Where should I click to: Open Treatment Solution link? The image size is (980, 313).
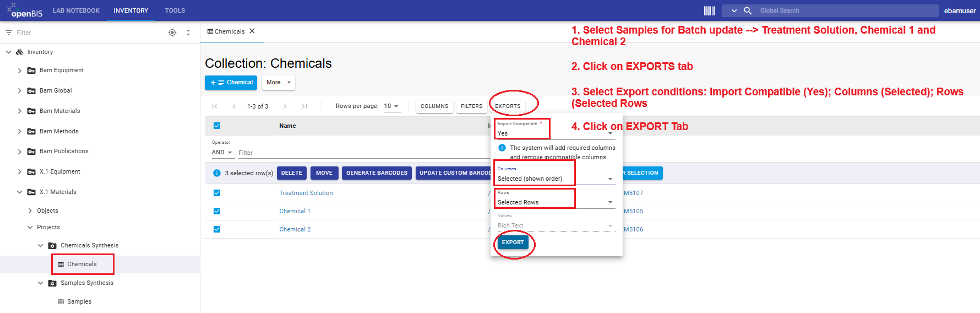pyautogui.click(x=306, y=193)
